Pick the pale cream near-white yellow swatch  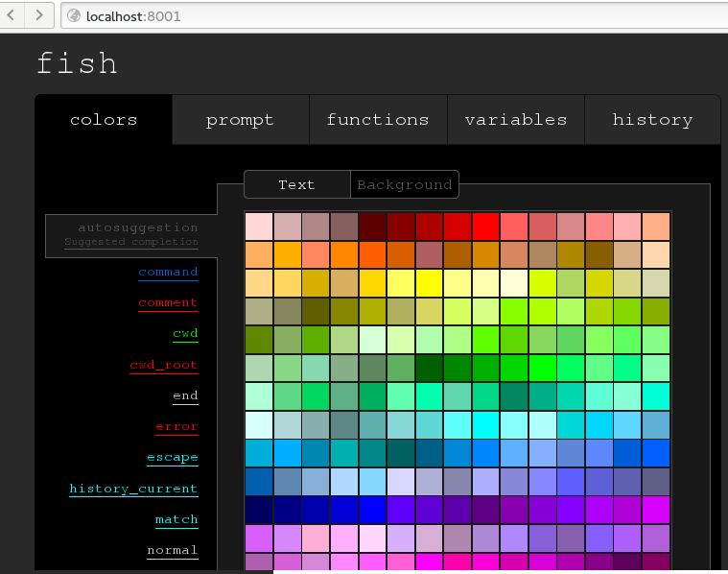[514, 283]
